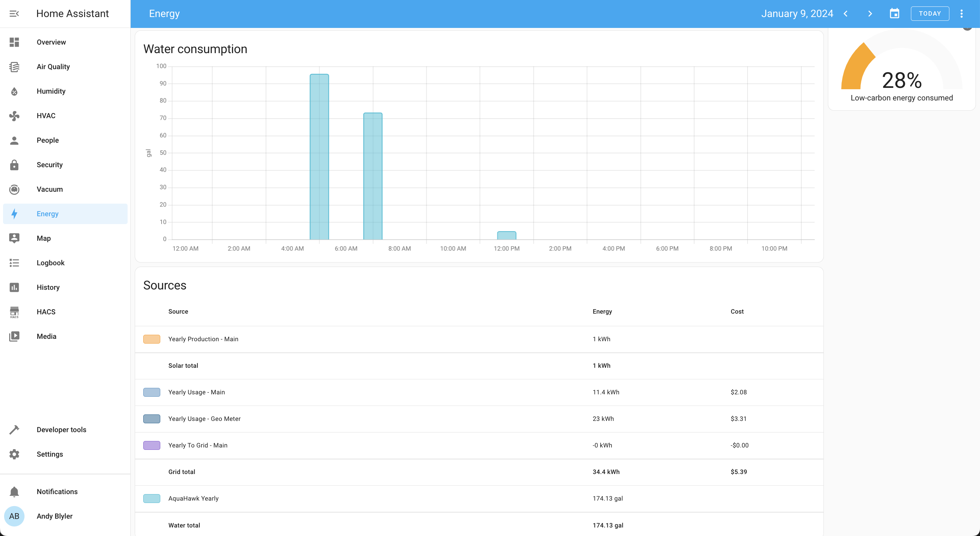The height and width of the screenshot is (536, 980).
Task: Open Andy Blyler's profile
Action: click(x=54, y=516)
